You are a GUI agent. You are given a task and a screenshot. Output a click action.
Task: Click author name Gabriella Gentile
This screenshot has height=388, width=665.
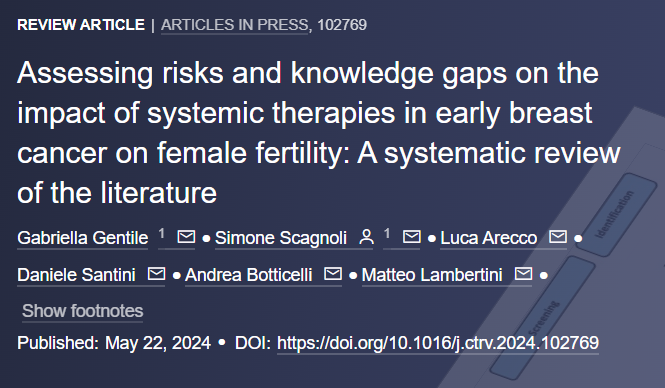click(83, 238)
